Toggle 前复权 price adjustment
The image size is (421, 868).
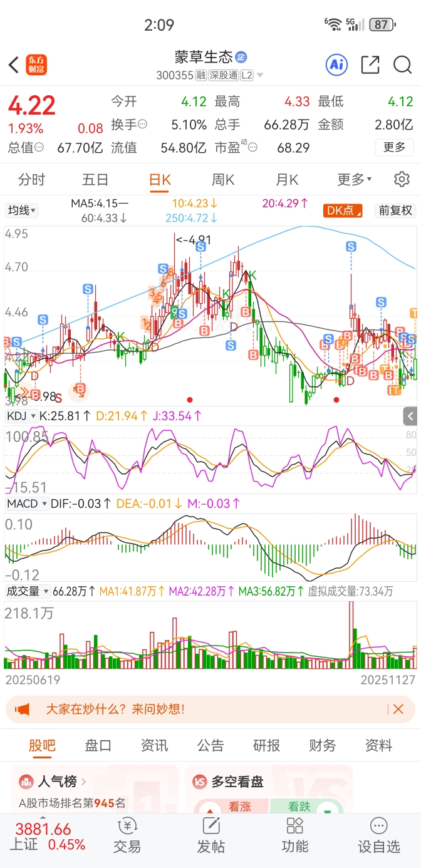(395, 210)
